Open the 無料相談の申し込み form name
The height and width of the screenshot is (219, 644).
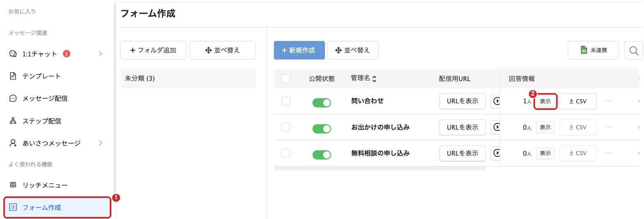point(381,153)
